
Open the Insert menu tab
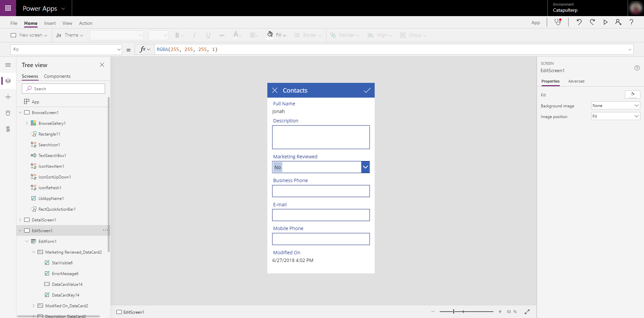[x=50, y=23]
